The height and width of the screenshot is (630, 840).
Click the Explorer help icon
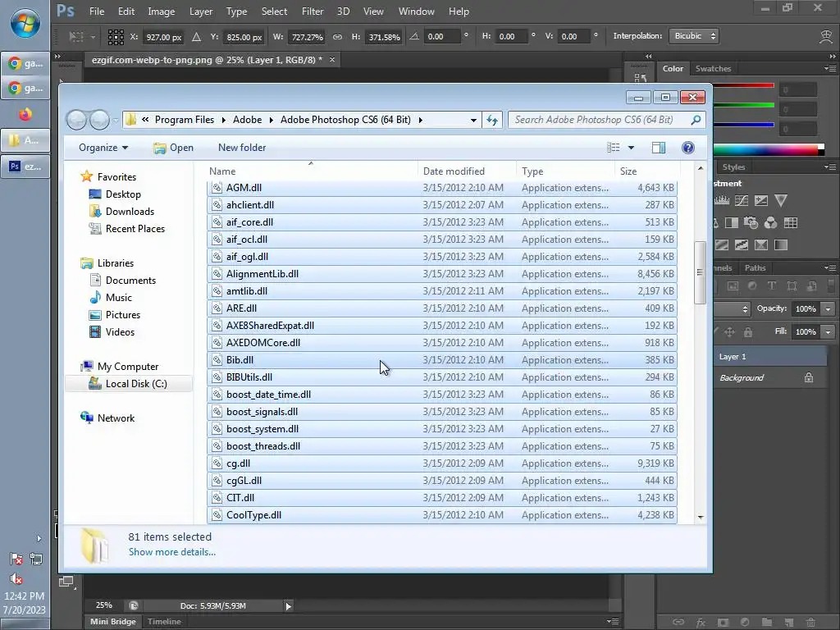point(688,148)
